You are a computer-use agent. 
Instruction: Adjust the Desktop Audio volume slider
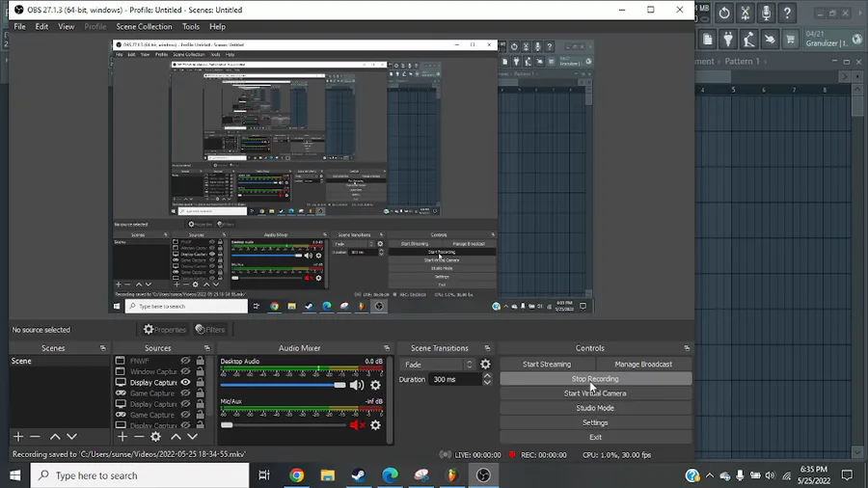click(x=283, y=385)
